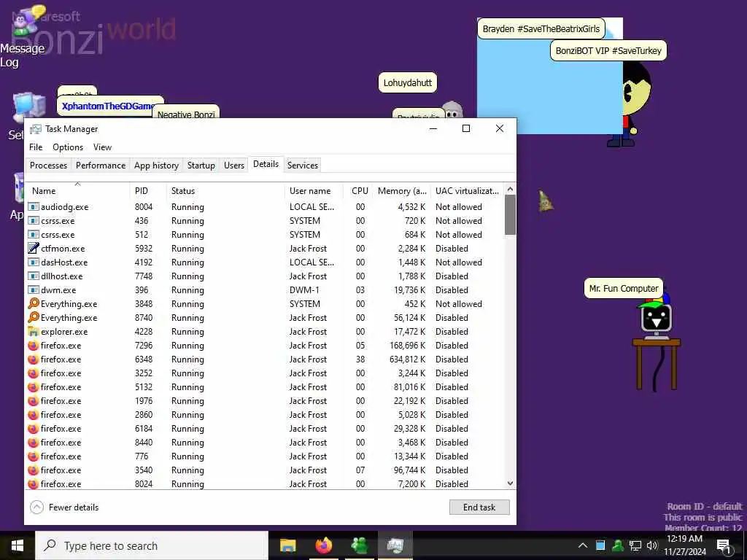Viewport: 747px width, 560px height.
Task: Switch to the Processes tab
Action: coord(48,166)
